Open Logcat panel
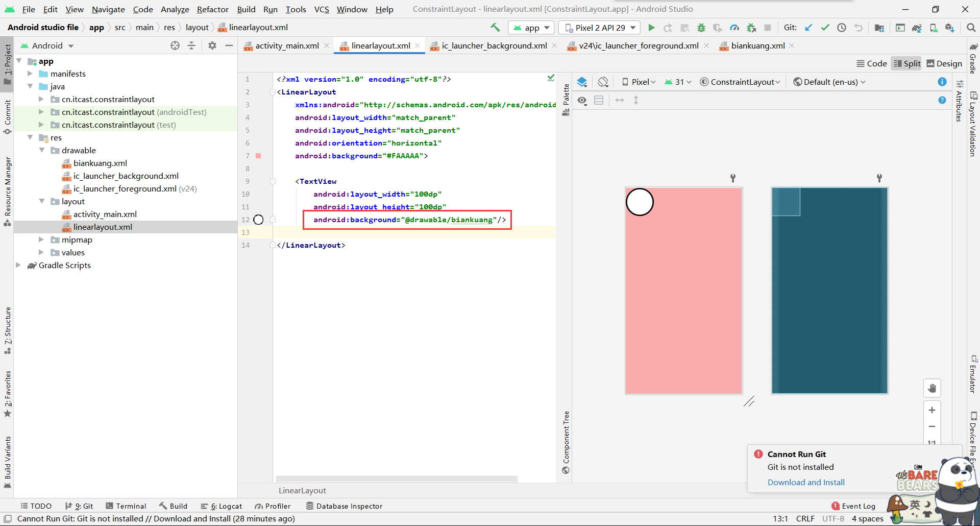Image resolution: width=980 pixels, height=526 pixels. 222,506
